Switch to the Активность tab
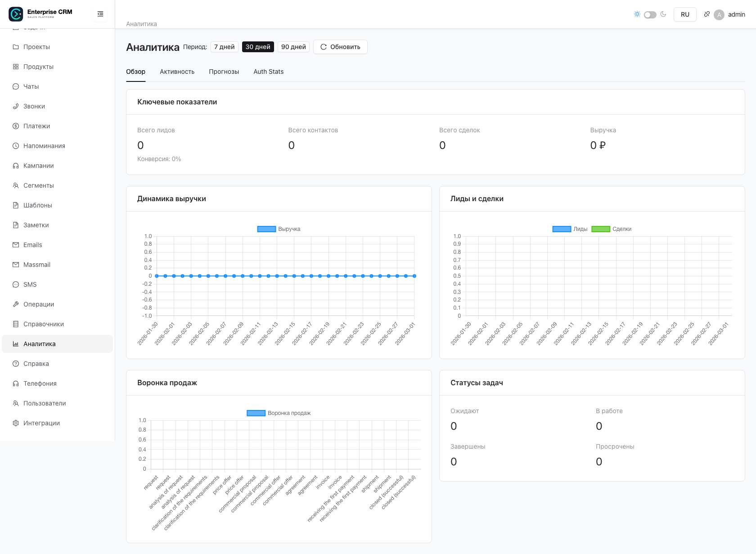756x554 pixels. tap(177, 72)
